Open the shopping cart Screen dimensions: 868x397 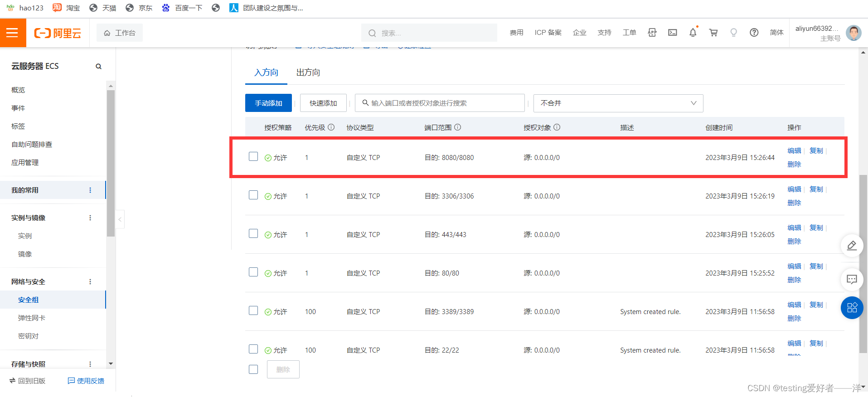(713, 33)
